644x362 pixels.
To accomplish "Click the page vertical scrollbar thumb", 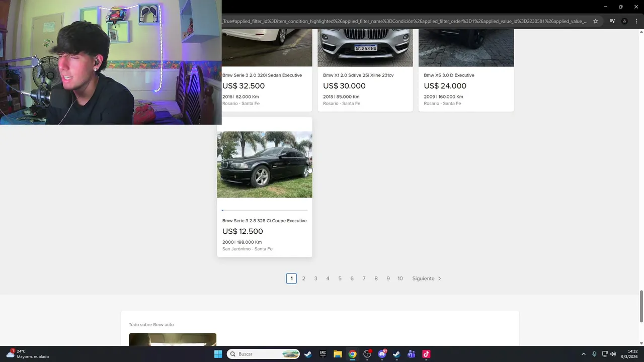I will (x=641, y=306).
